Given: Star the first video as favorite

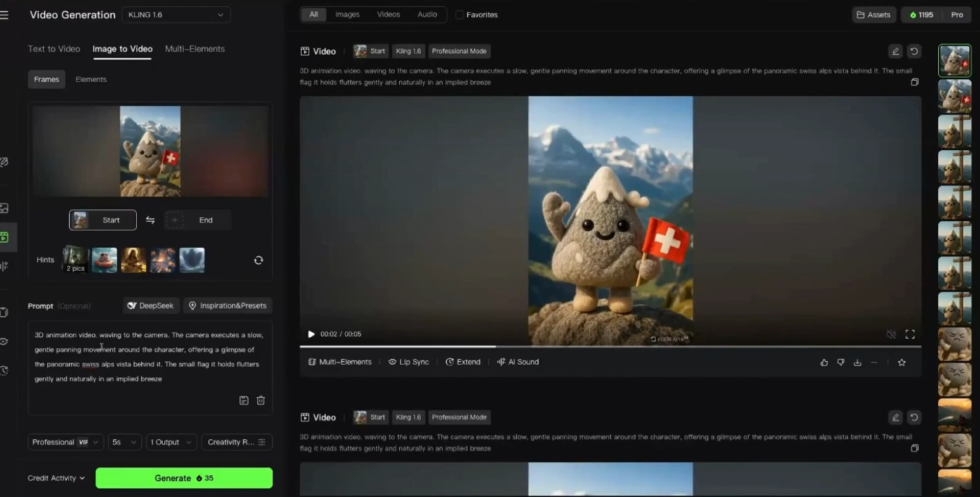Looking at the screenshot, I should [901, 362].
